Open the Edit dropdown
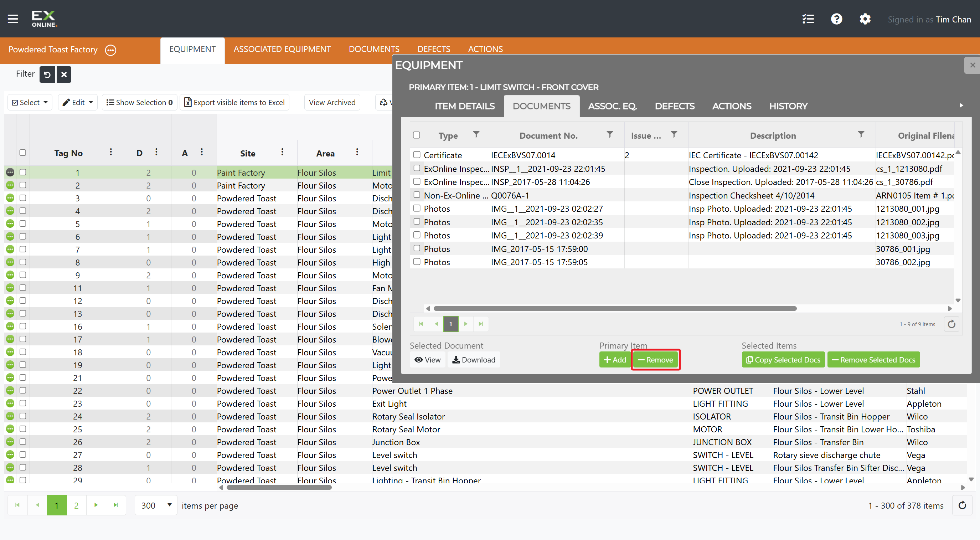Screen dimensions: 980x540 (x=78, y=102)
